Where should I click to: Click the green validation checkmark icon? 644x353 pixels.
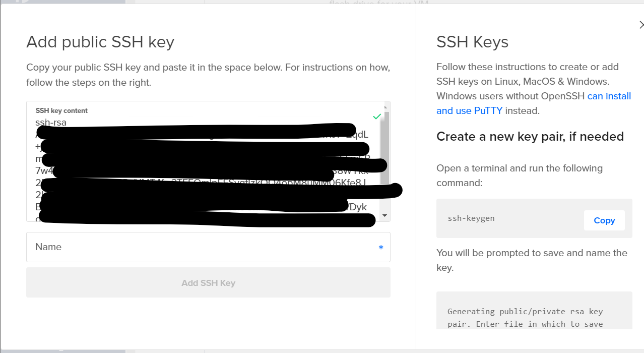pos(376,116)
